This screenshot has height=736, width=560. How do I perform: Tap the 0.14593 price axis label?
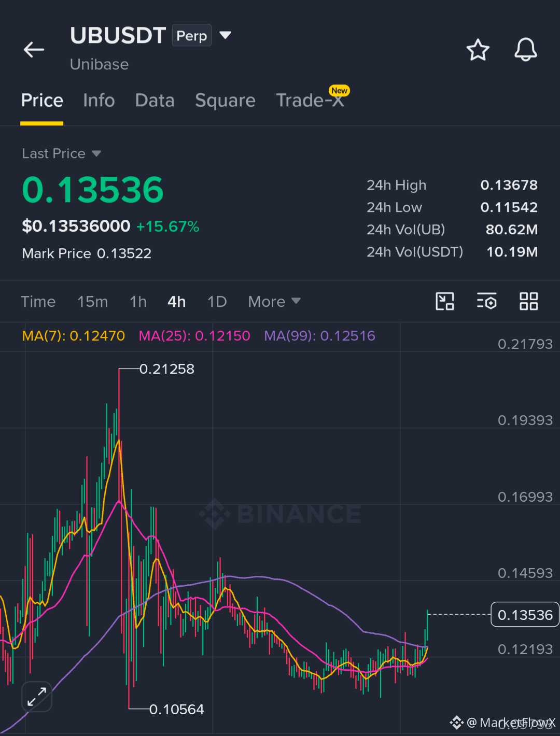(x=525, y=573)
